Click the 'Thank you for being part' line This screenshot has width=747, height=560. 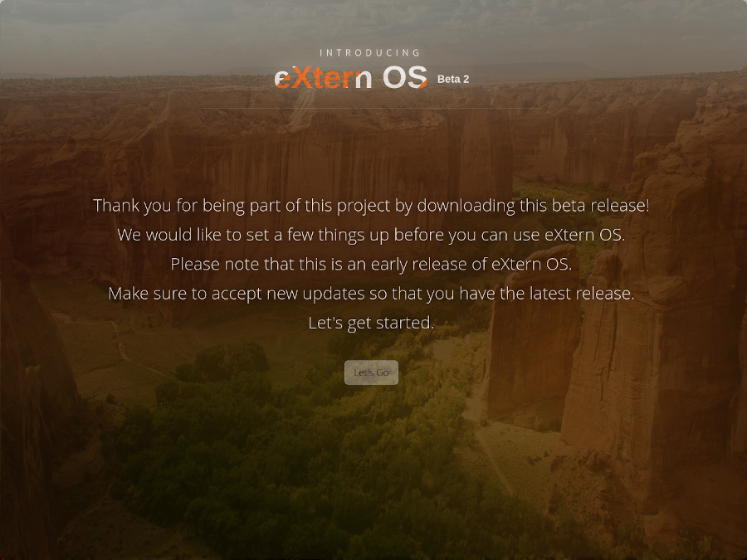371,206
